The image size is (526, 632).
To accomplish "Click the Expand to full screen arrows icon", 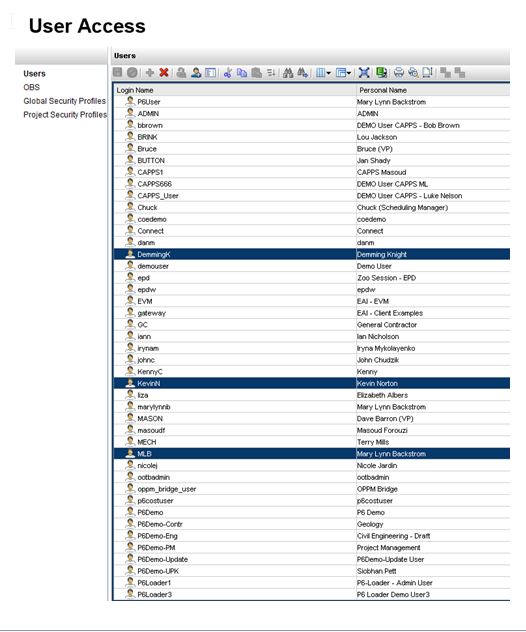I will pyautogui.click(x=364, y=73).
